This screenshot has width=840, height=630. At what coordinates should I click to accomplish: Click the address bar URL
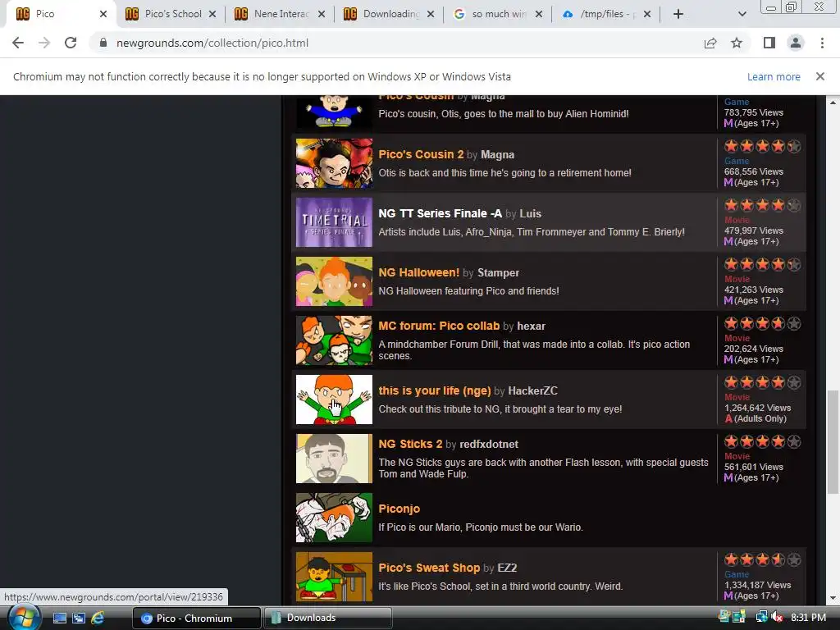tap(212, 43)
